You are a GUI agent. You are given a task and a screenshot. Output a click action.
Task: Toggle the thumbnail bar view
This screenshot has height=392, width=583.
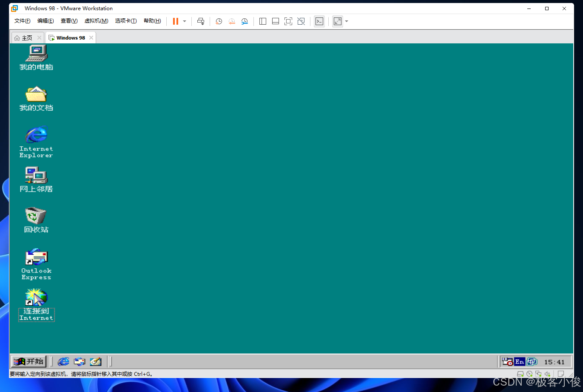tap(276, 21)
